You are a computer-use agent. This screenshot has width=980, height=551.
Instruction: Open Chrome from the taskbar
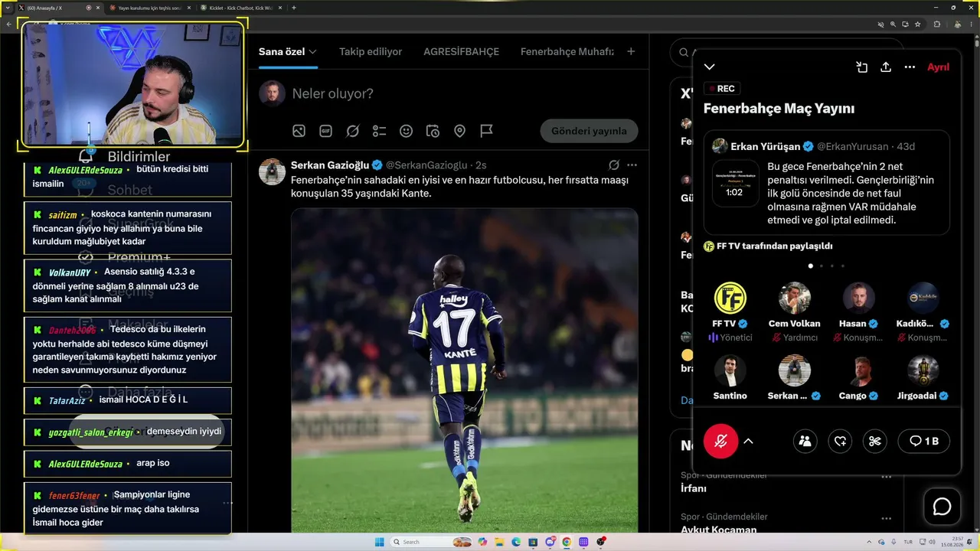pos(567,542)
